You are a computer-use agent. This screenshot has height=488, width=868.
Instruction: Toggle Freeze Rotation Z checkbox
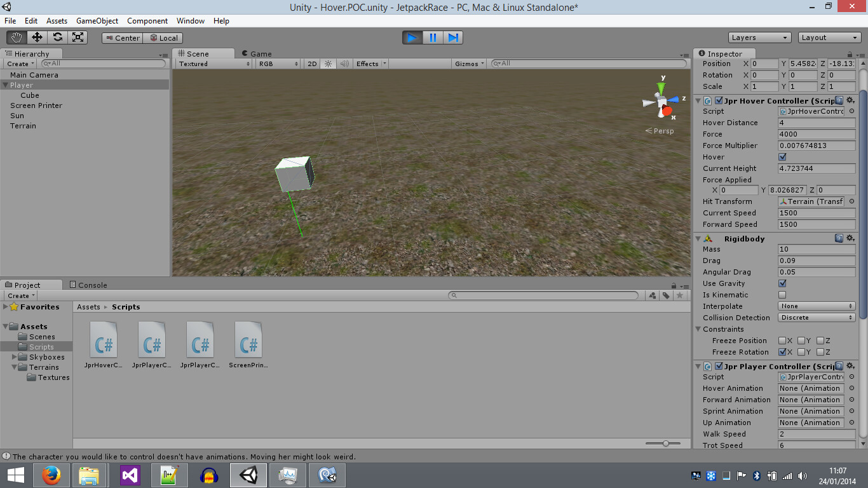[x=820, y=352]
